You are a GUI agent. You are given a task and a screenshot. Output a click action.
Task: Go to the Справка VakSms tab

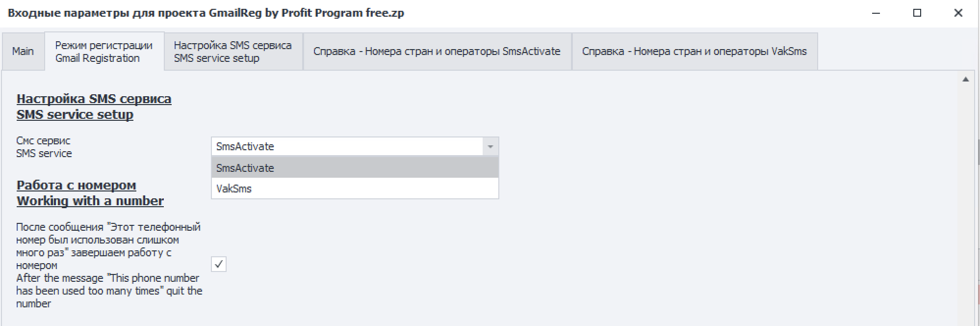(x=694, y=52)
